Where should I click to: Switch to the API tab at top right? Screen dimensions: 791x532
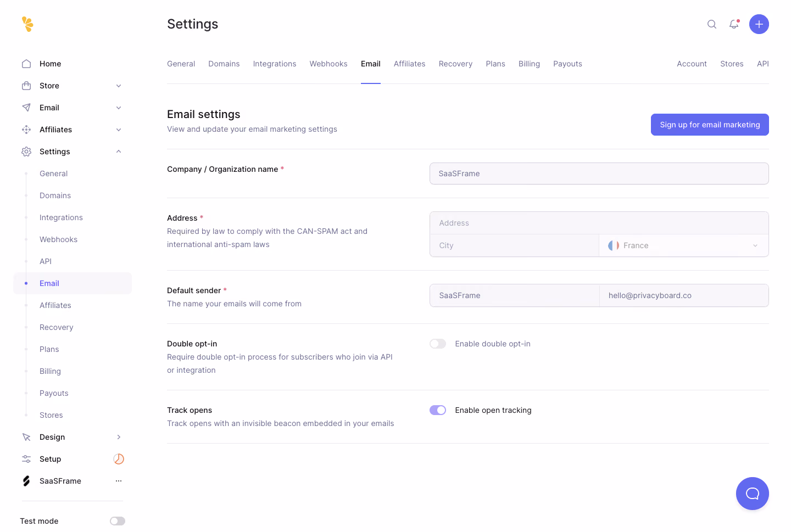point(763,64)
